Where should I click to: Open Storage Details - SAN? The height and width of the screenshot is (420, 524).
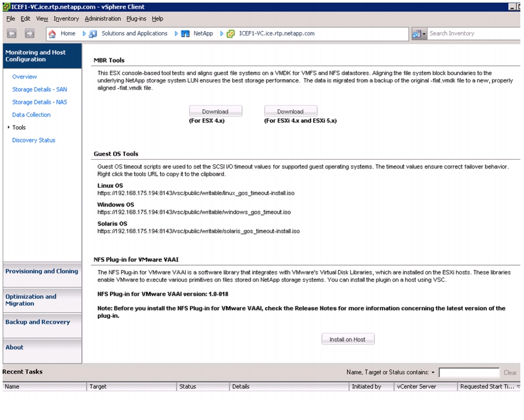[40, 89]
